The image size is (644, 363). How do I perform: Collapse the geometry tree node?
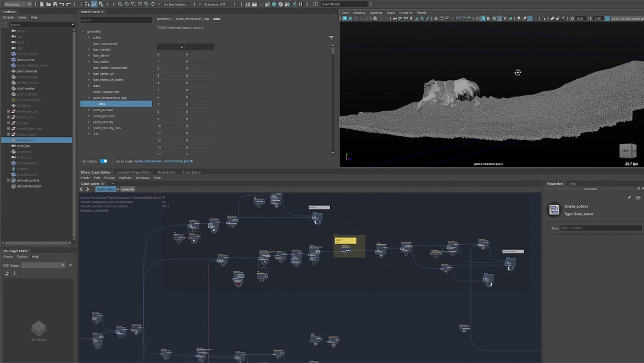coord(84,31)
